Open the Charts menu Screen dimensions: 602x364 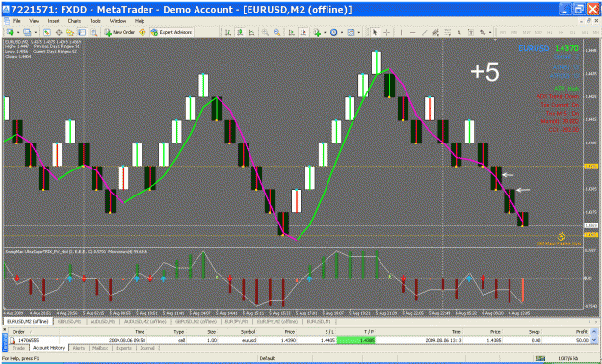point(74,21)
